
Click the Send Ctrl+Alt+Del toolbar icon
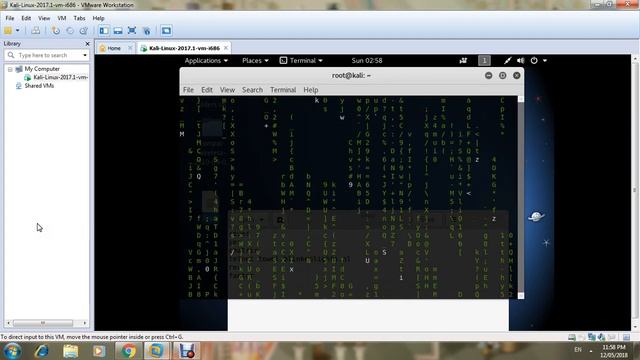tap(36, 31)
